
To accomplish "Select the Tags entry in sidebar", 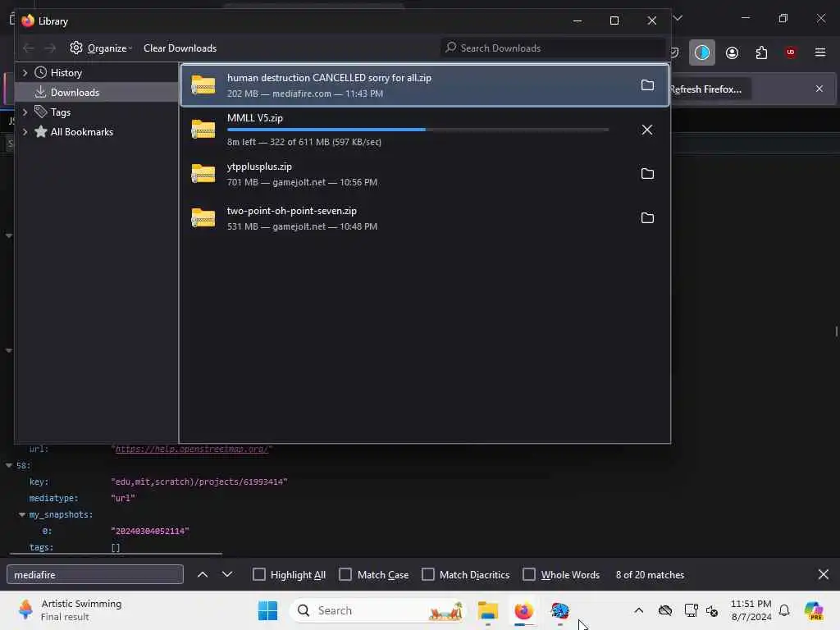I will pos(60,112).
